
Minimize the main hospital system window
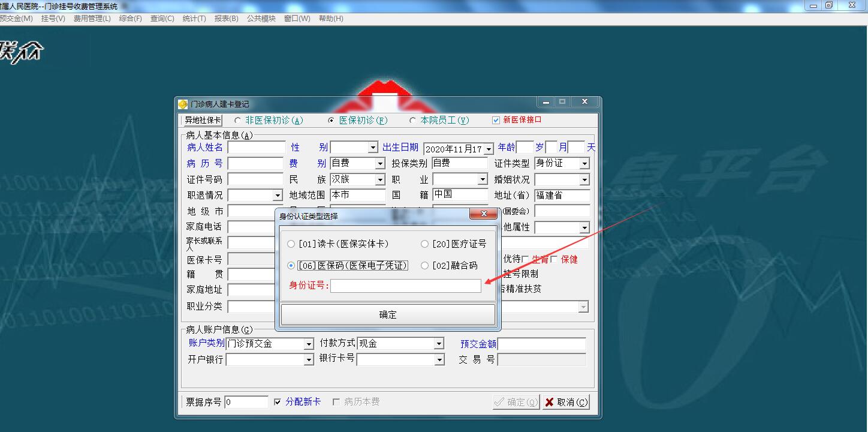(x=813, y=5)
